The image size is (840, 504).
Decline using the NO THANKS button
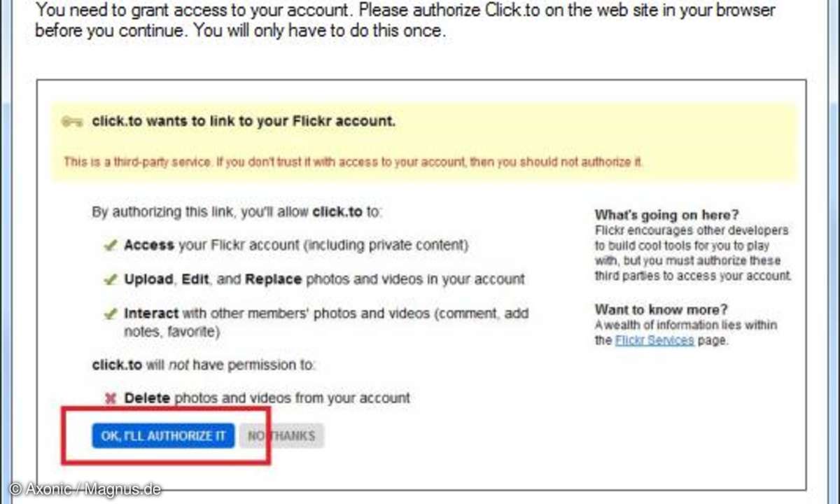click(x=281, y=436)
